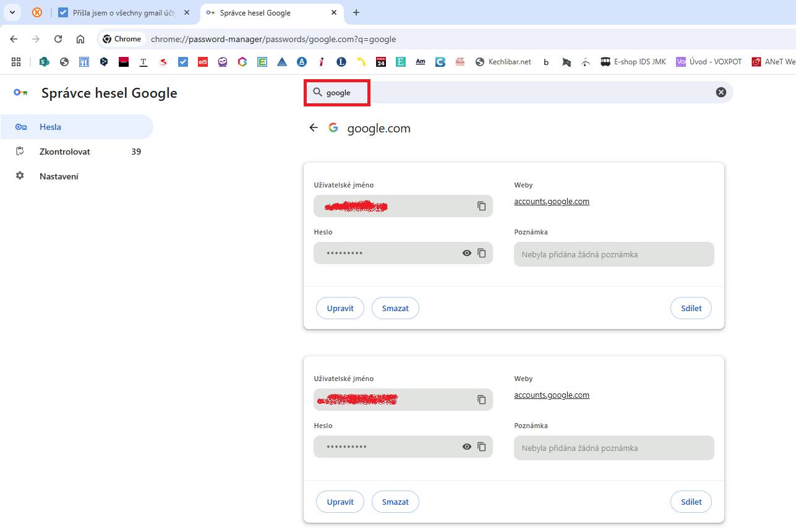
Task: Open the green SharePoint 'S' bookmark
Action: (44, 62)
